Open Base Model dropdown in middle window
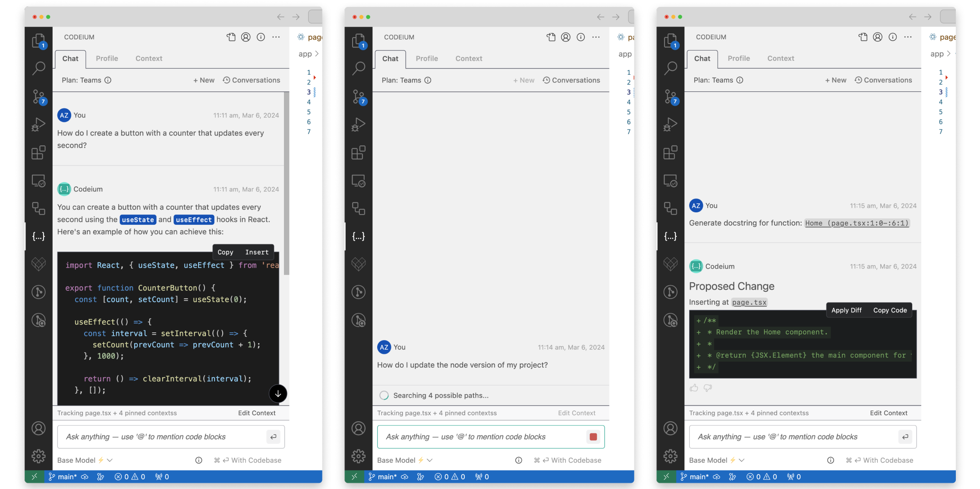 405,460
